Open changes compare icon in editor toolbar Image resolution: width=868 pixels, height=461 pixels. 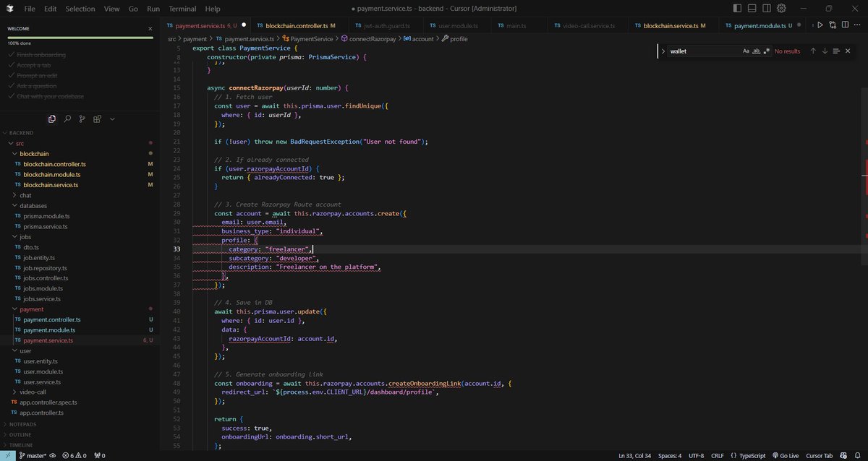833,25
